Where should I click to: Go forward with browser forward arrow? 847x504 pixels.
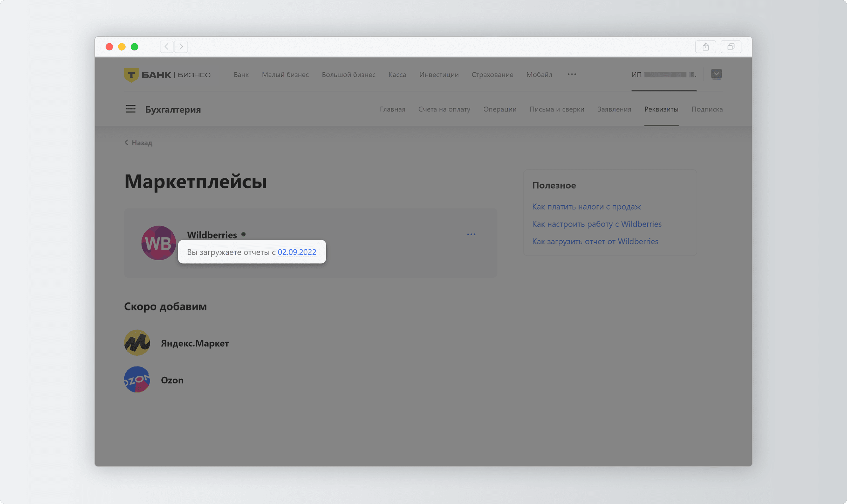181,46
